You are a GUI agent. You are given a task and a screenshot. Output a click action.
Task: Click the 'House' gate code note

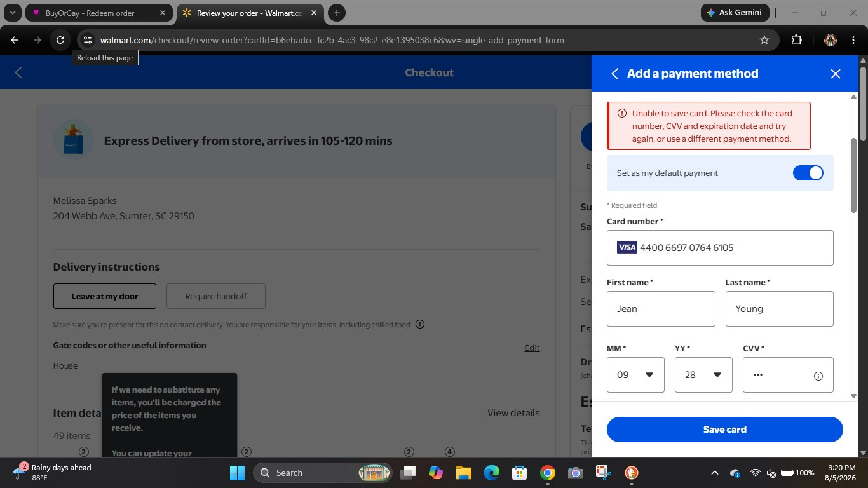(65, 366)
